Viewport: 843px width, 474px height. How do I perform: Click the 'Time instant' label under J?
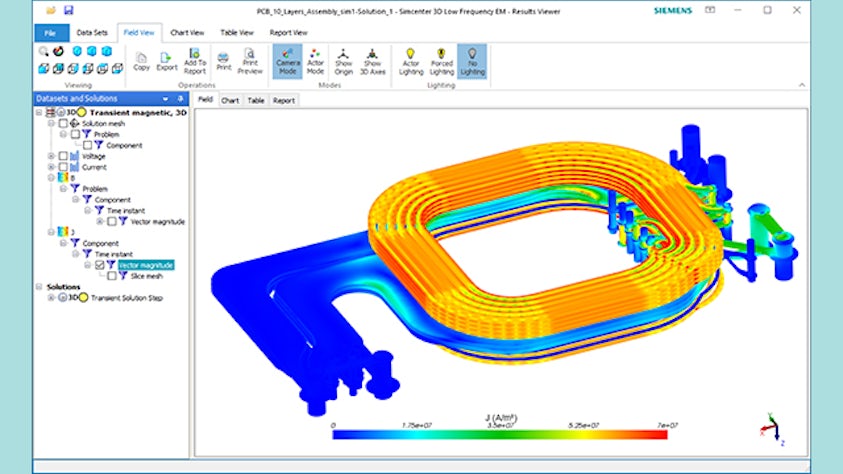point(113,254)
